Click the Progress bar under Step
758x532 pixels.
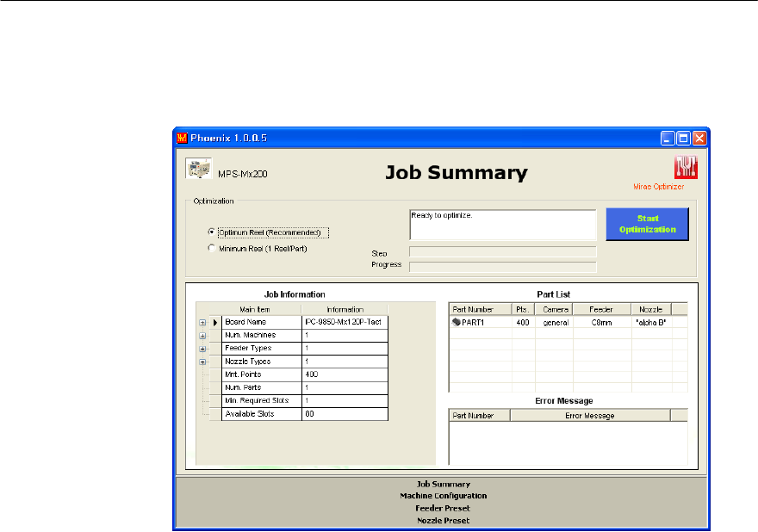[x=503, y=267]
